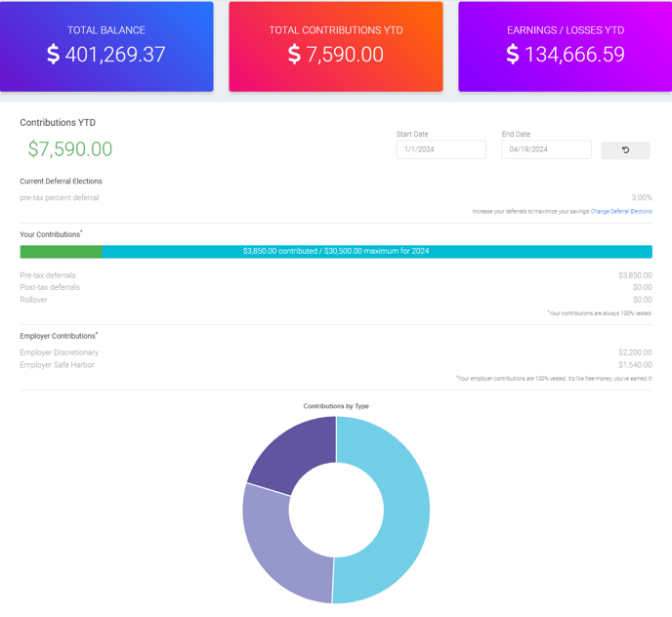The height and width of the screenshot is (617, 672).
Task: Open the Earnings / Losses YTD card
Action: 565,47
